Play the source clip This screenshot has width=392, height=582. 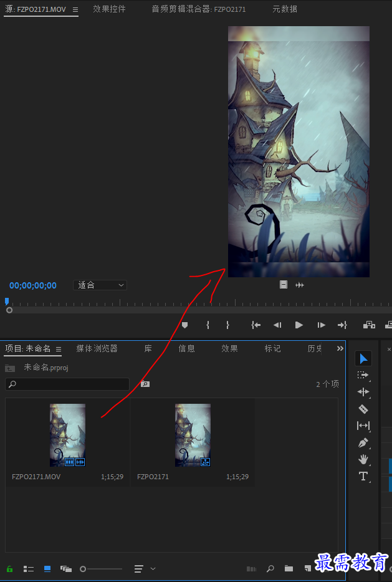pyautogui.click(x=299, y=325)
